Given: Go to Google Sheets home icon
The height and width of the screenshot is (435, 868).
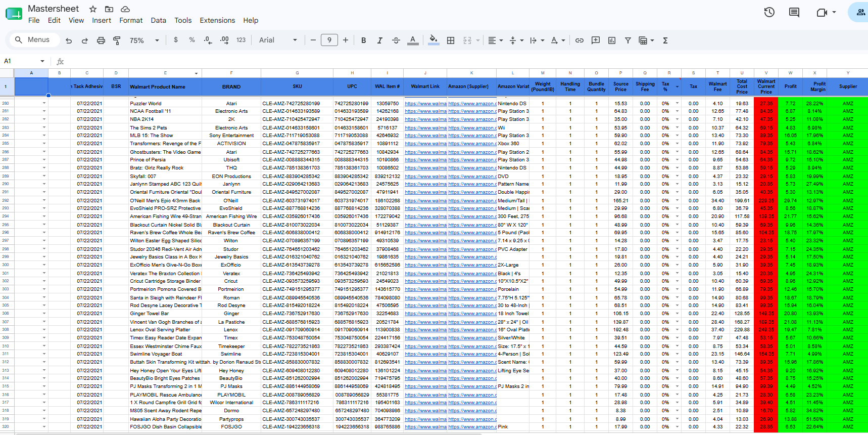Looking at the screenshot, I should click(x=14, y=14).
